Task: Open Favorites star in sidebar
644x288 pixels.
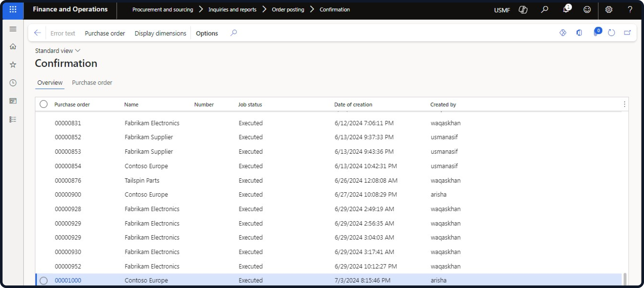Action: click(13, 65)
